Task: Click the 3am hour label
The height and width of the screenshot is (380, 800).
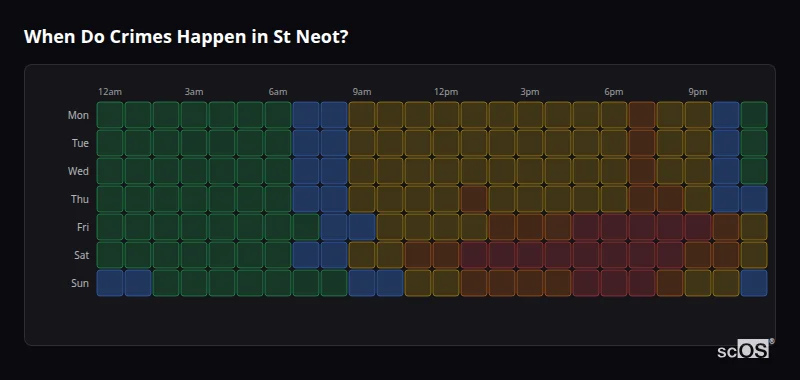Action: (x=194, y=92)
